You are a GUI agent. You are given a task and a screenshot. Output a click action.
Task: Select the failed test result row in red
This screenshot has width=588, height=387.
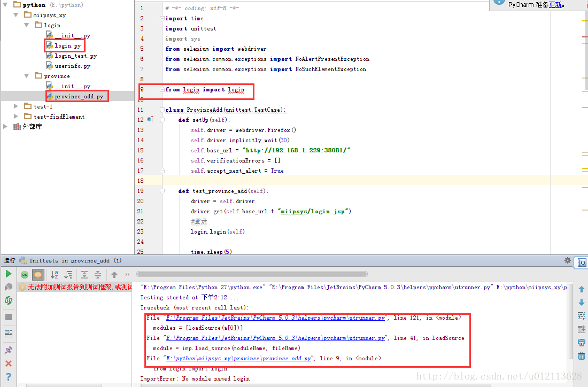[x=75, y=287]
